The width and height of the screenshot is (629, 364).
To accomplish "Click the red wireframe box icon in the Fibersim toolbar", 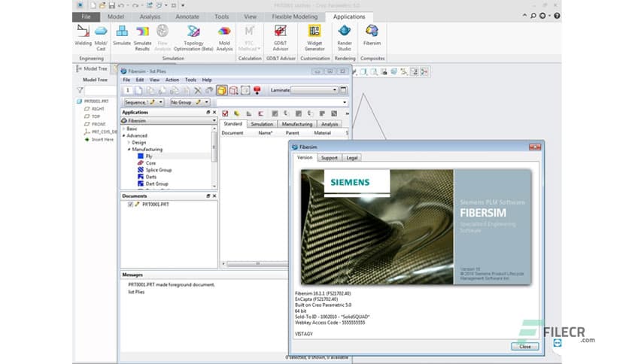I will coord(233,90).
